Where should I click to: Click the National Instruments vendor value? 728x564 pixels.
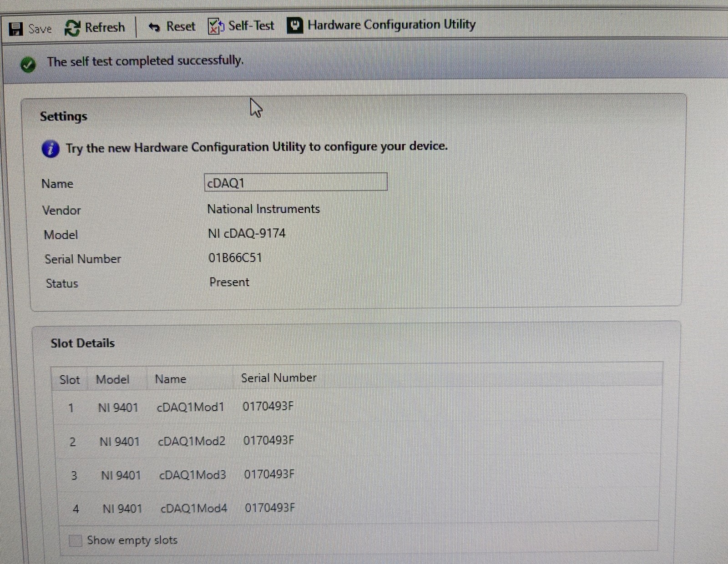click(x=263, y=209)
